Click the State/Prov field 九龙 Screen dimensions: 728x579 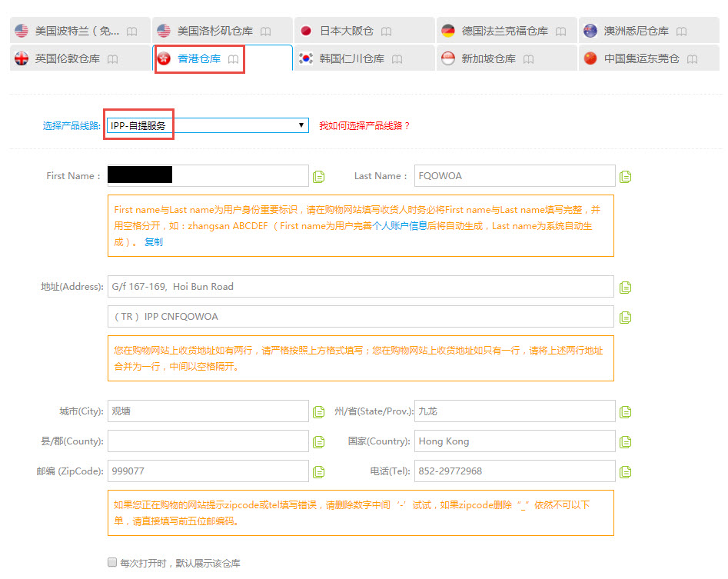(515, 411)
